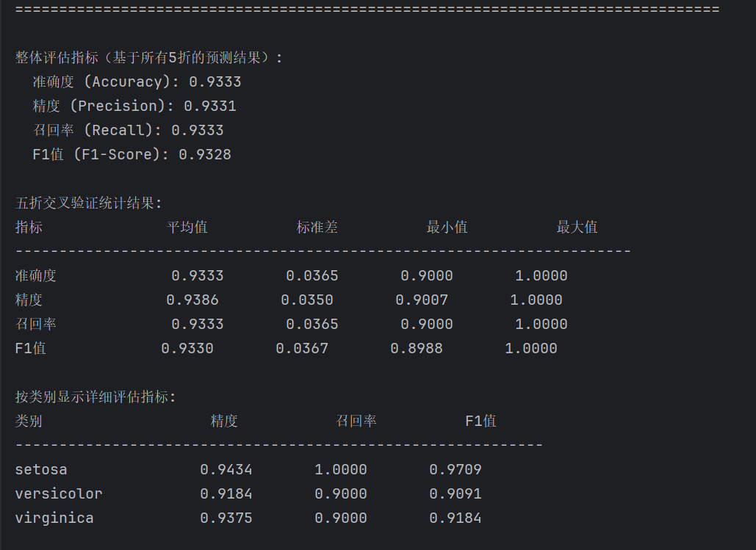Viewport: 756px width, 550px height.
Task: Click 召回率 column header in per-class table
Action: click(356, 421)
